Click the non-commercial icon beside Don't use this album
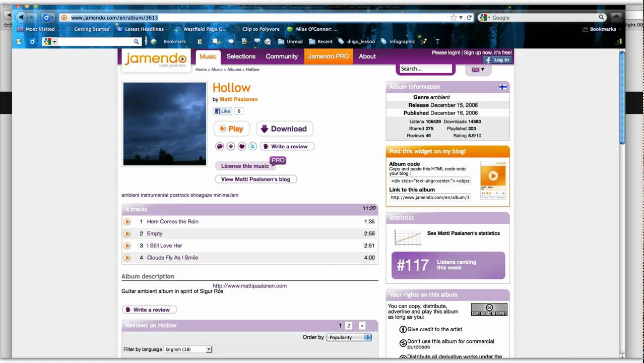The height and width of the screenshot is (363, 644). coord(403,343)
